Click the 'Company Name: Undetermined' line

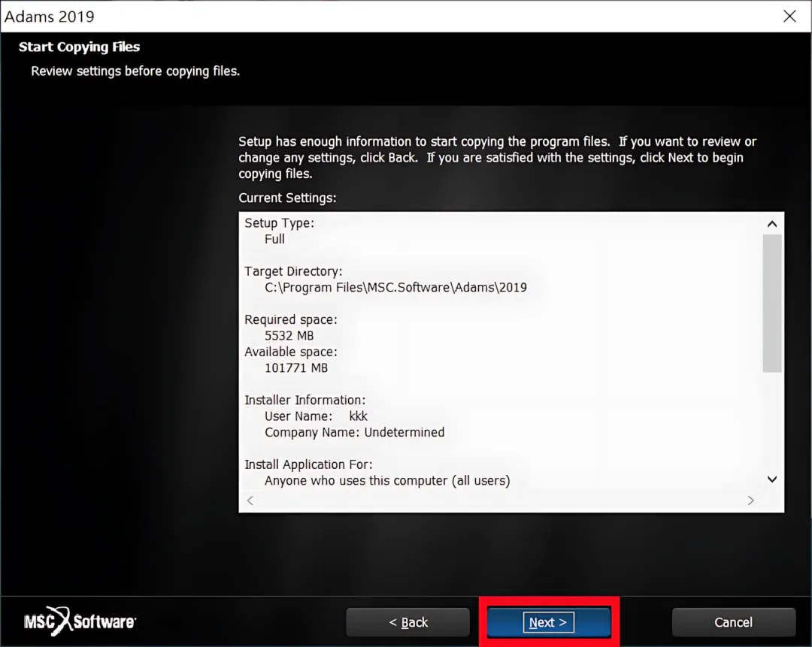[x=354, y=432]
